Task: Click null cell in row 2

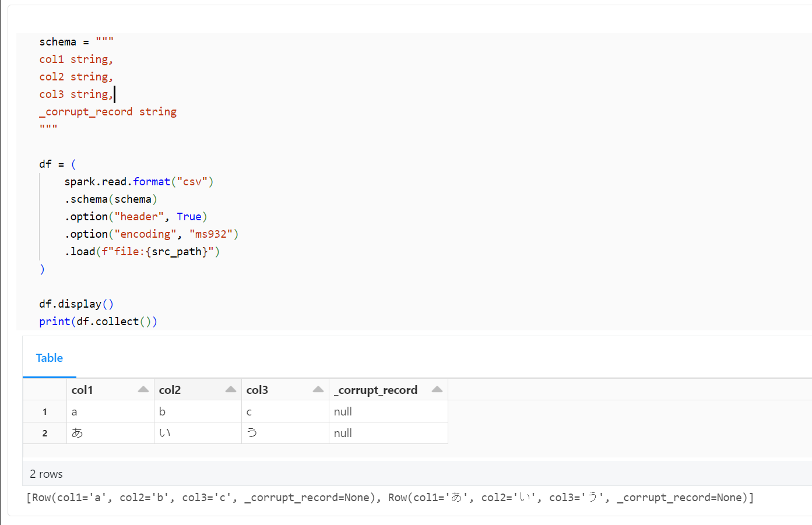Action: [x=388, y=433]
